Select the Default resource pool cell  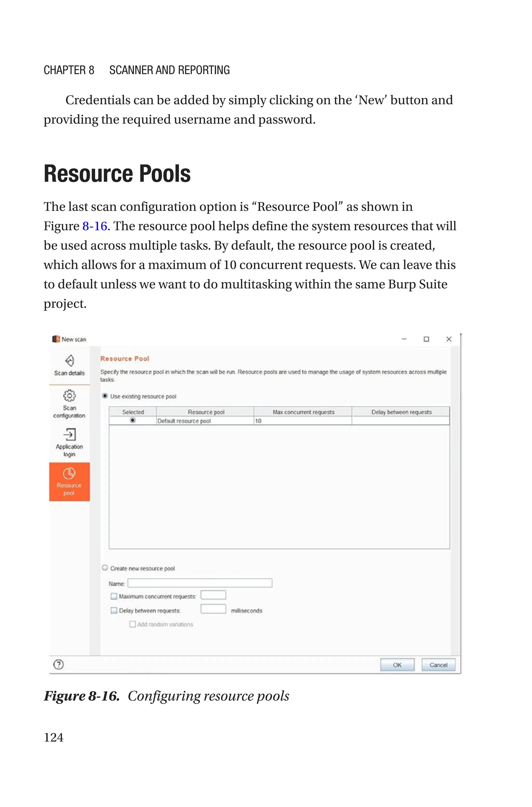[x=205, y=421]
